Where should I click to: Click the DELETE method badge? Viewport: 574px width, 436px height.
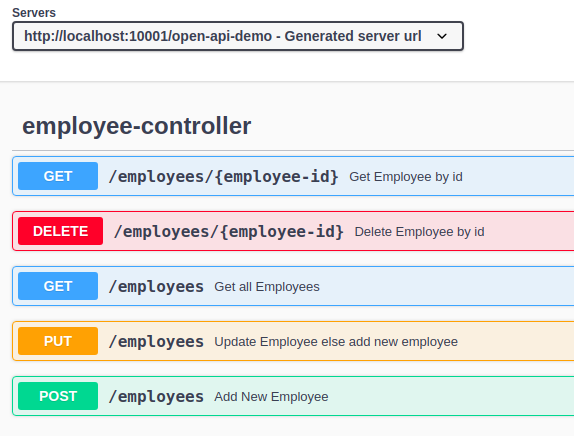[60, 231]
